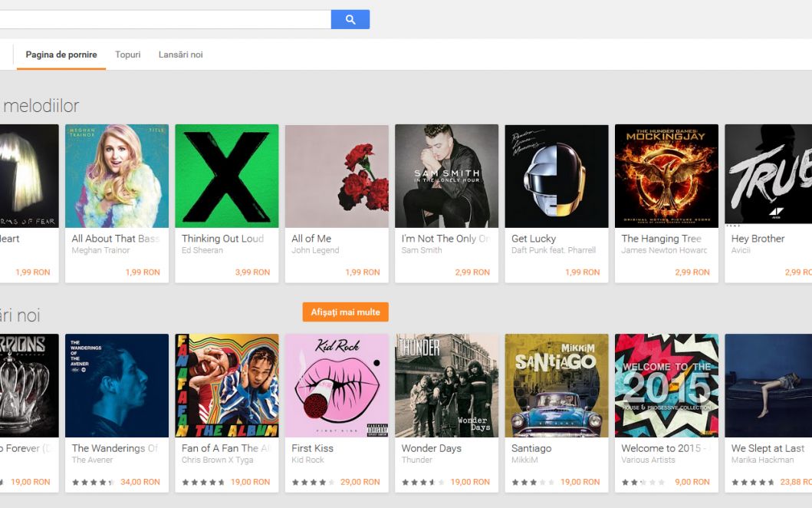This screenshot has width=812, height=508.
Task: Open "Hey Brother" by Avicii
Action: [767, 175]
